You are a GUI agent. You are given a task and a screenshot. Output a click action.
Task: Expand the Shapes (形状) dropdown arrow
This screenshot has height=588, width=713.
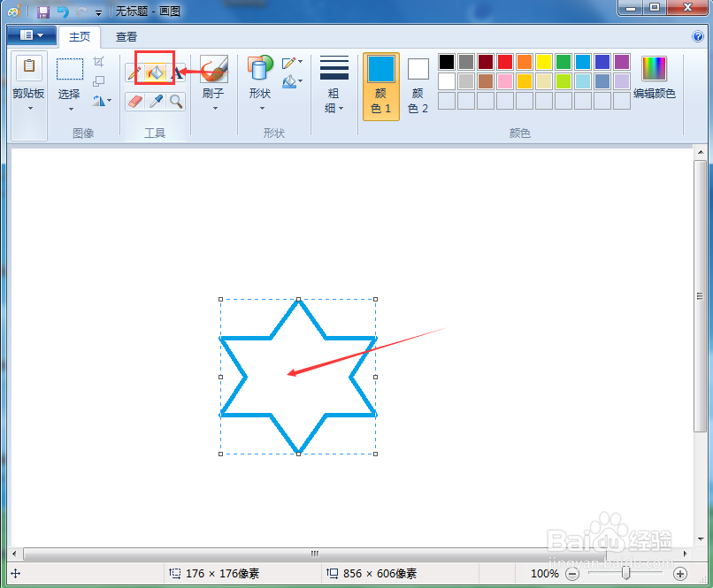[x=262, y=109]
